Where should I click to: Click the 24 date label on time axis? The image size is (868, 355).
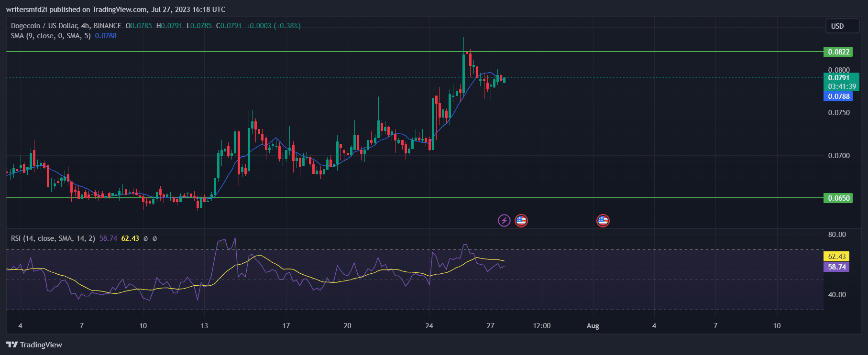tap(429, 326)
